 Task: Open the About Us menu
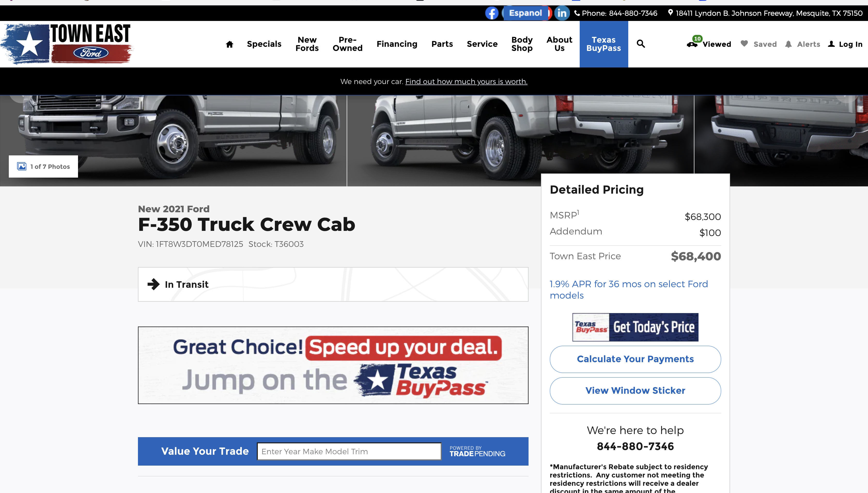559,44
